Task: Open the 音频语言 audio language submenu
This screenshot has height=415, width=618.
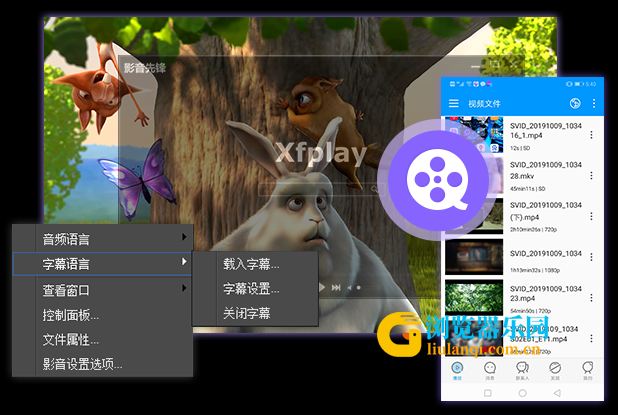Action: point(103,239)
